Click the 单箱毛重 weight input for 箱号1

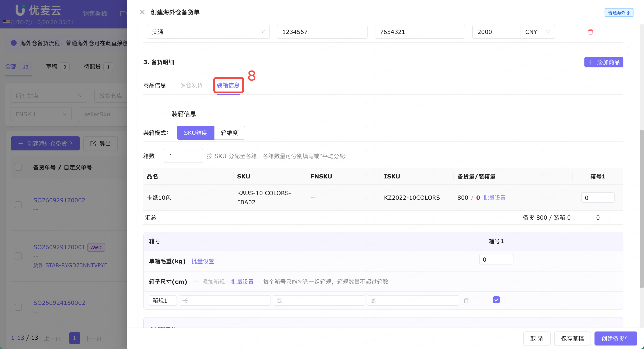point(496,259)
